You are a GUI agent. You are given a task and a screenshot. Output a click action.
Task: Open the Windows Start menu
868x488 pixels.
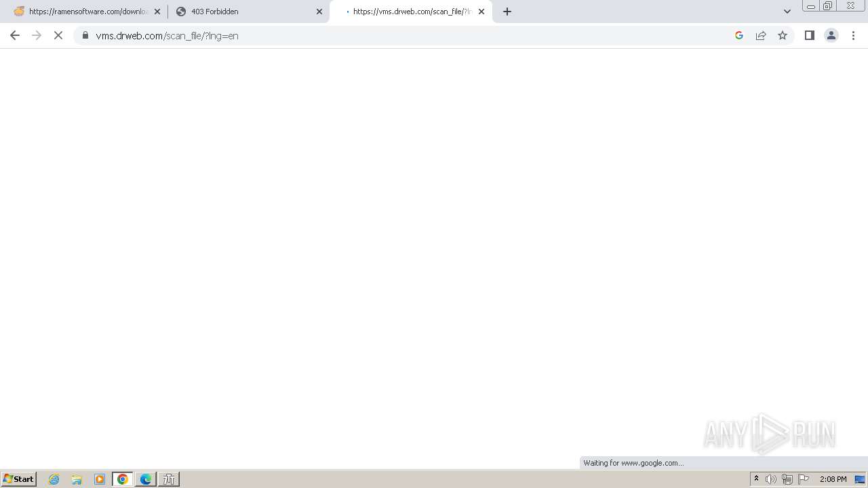(x=19, y=479)
